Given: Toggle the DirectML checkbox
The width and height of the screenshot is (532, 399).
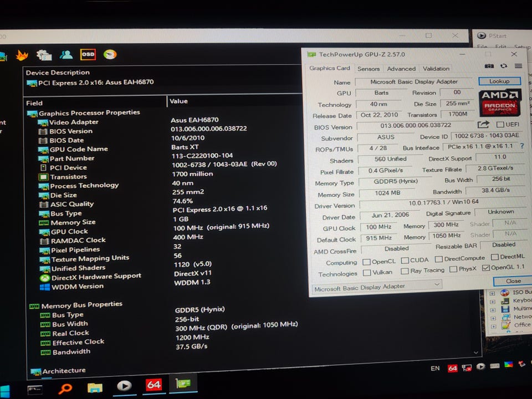Looking at the screenshot, I should click(x=495, y=257).
